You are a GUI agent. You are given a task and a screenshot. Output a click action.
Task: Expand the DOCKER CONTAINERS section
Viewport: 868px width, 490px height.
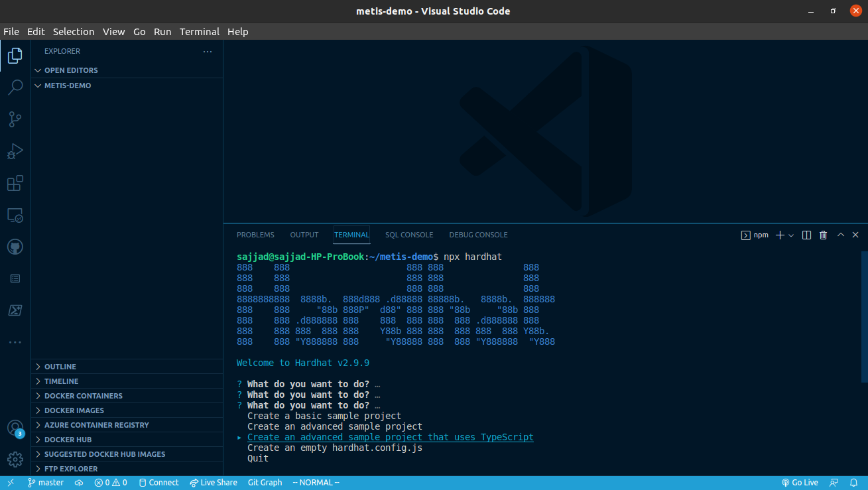pos(83,396)
